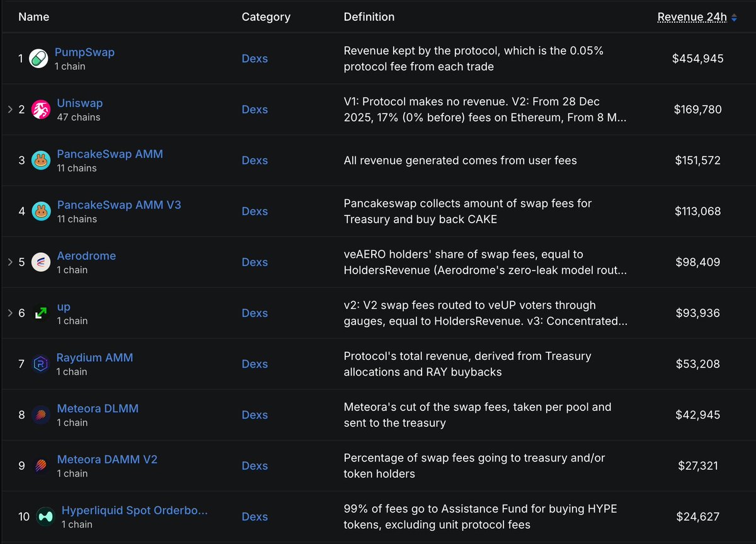Click the Raydium AMM logo icon
Image resolution: width=756 pixels, height=544 pixels.
pos(41,364)
